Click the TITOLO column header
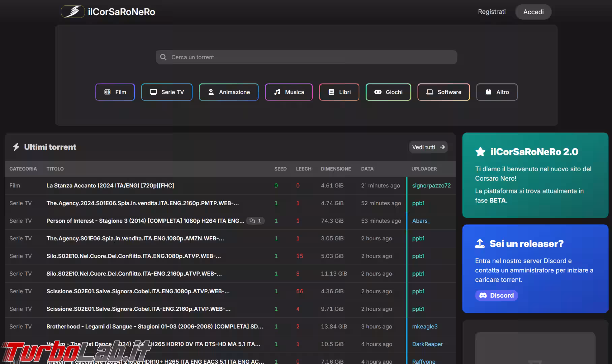The height and width of the screenshot is (364, 612). coord(55,169)
